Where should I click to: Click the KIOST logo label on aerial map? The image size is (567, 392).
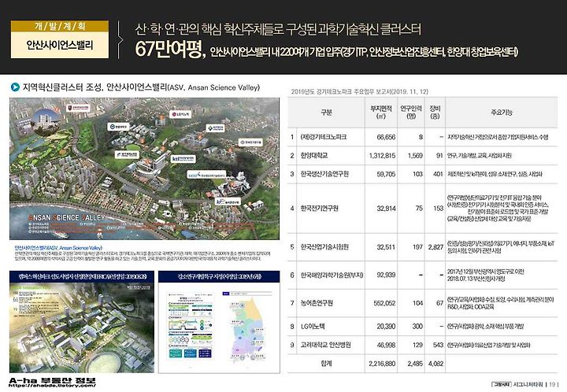pos(206,174)
